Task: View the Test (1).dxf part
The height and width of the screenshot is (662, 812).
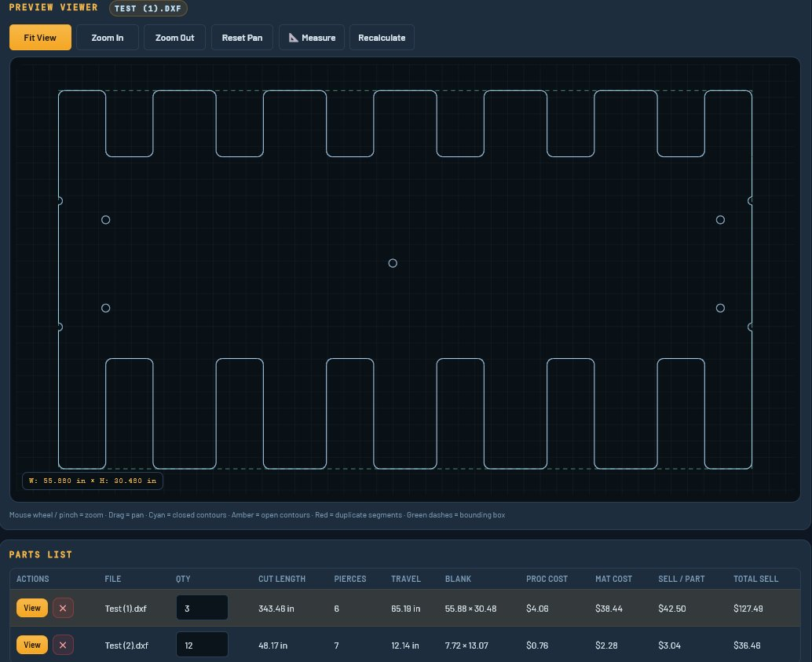Action: pos(31,608)
